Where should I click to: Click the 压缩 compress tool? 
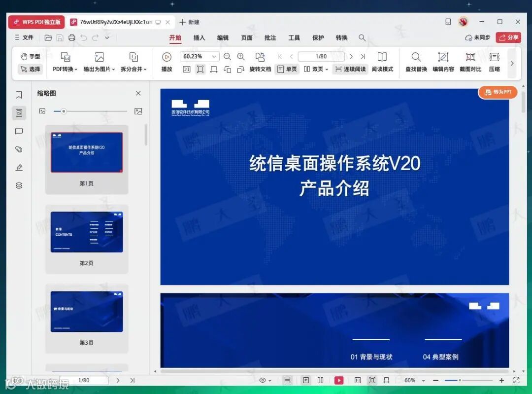pyautogui.click(x=495, y=62)
